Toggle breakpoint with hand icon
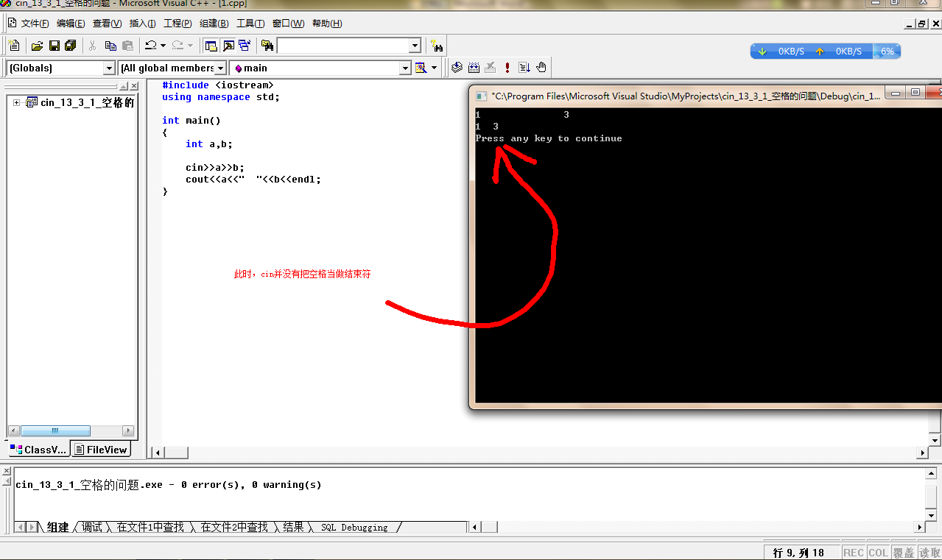 [x=541, y=68]
